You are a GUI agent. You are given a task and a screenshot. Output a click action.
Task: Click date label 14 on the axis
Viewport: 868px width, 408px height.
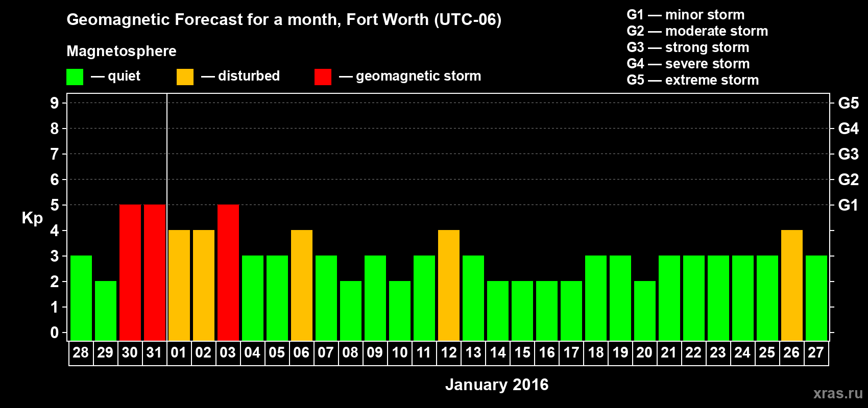(x=498, y=353)
